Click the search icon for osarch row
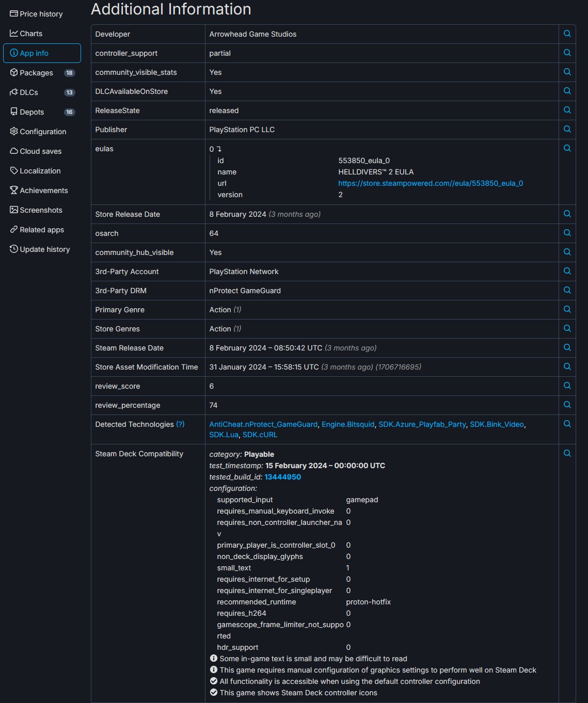 567,233
